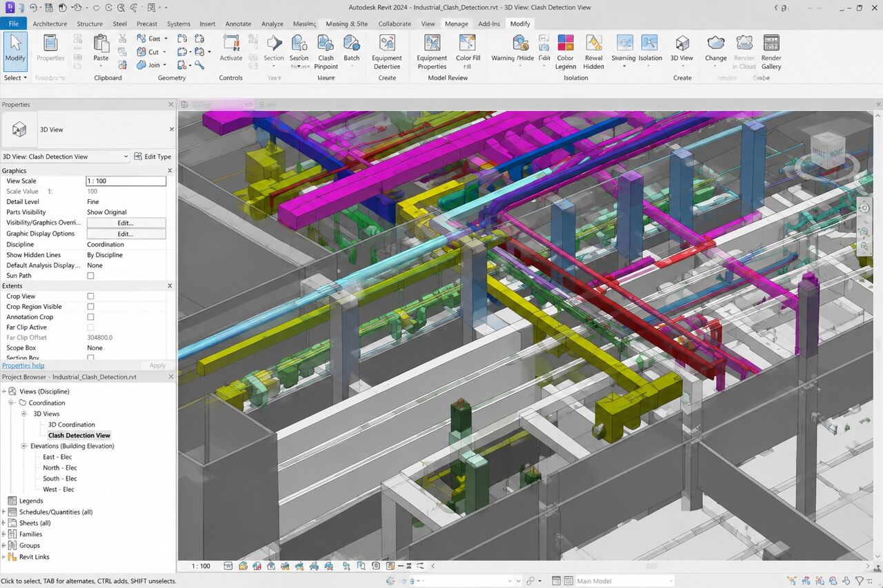The image size is (883, 588).
Task: Open the 3D View type selector dropdown
Action: coord(65,156)
